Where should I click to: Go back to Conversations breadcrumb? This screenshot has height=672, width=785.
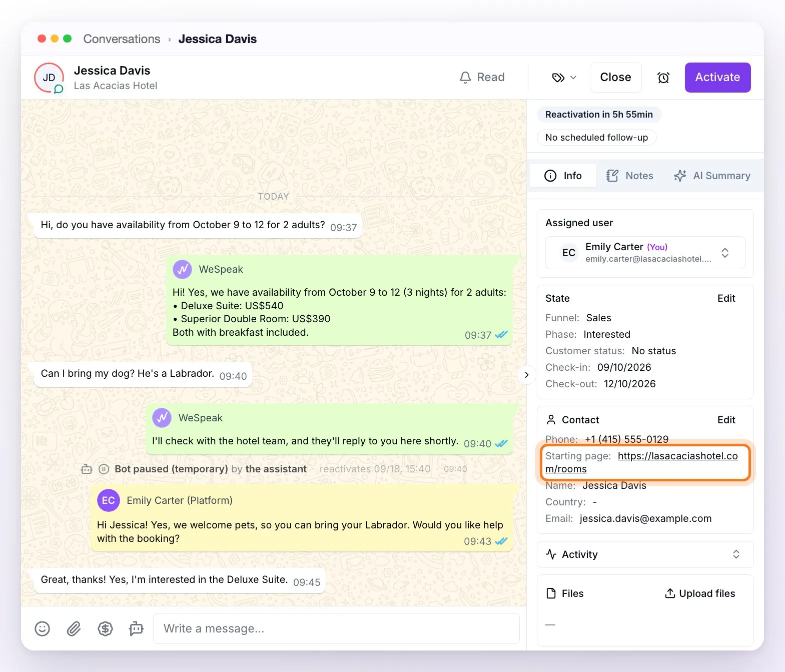[x=122, y=39]
